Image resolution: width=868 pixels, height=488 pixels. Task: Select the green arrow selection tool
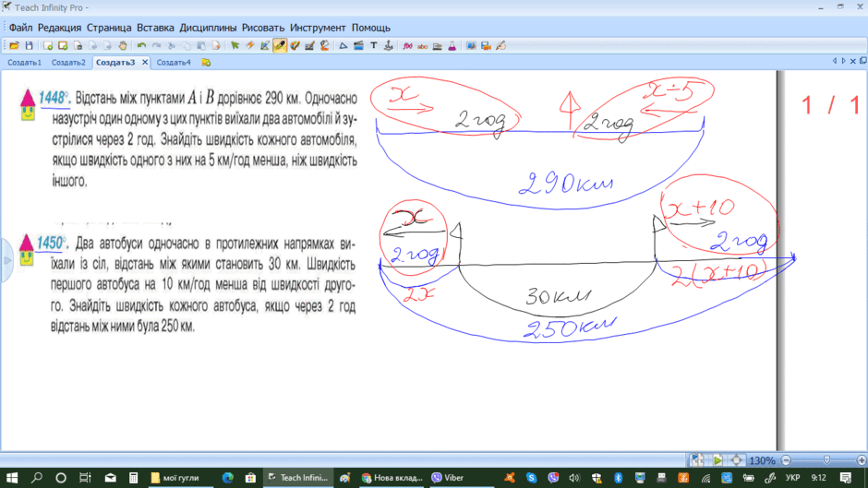[x=235, y=46]
